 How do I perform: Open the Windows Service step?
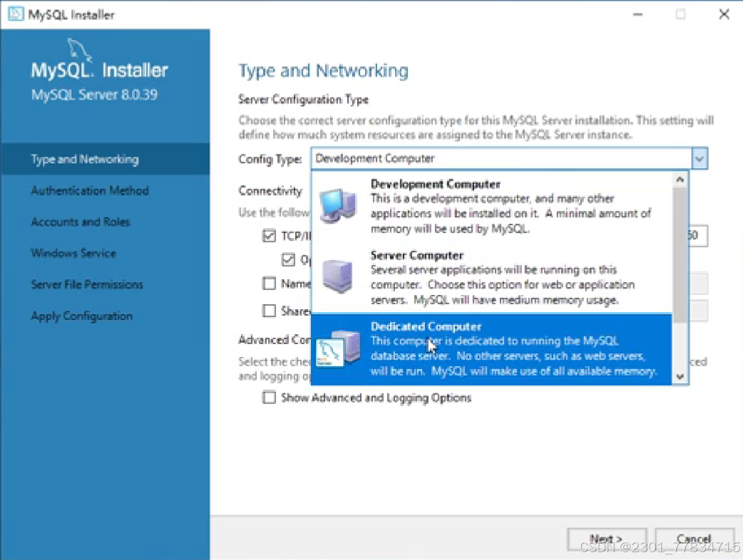point(73,253)
